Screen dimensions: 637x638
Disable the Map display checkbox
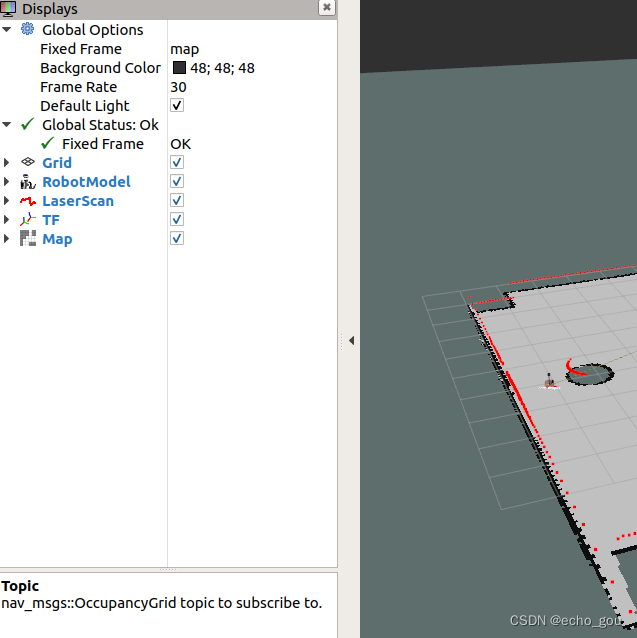tap(177, 238)
